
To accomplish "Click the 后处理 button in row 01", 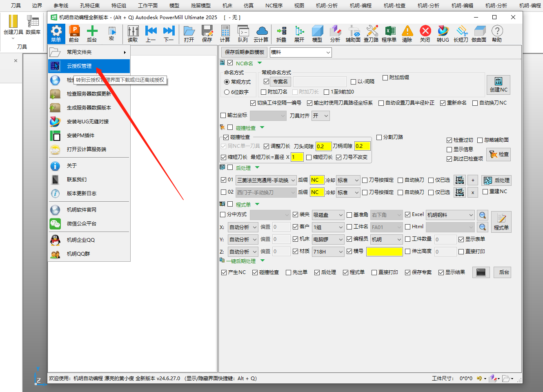I will click(x=496, y=180).
